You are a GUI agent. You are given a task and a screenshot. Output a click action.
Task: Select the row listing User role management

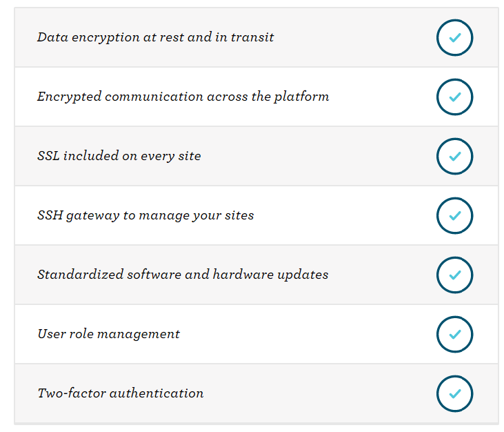coord(256,334)
